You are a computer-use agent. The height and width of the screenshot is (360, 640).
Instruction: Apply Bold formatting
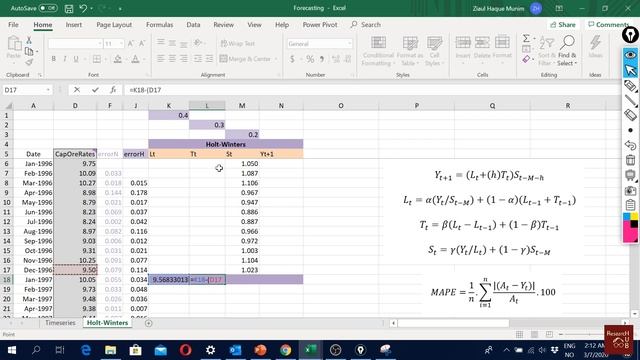tap(53, 59)
